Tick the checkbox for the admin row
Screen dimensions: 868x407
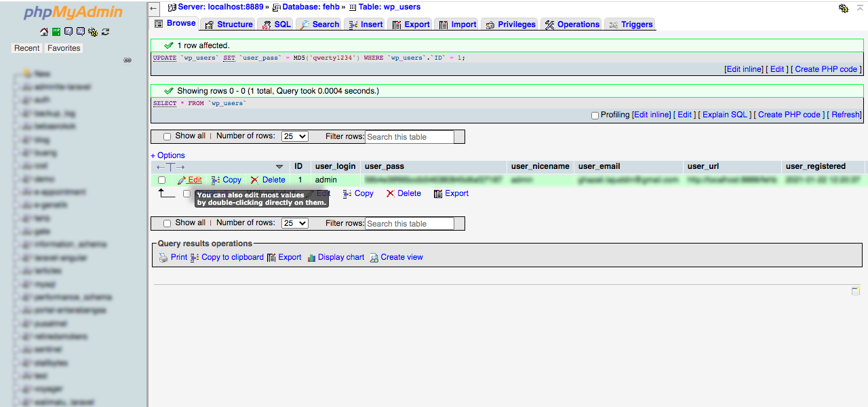(161, 180)
